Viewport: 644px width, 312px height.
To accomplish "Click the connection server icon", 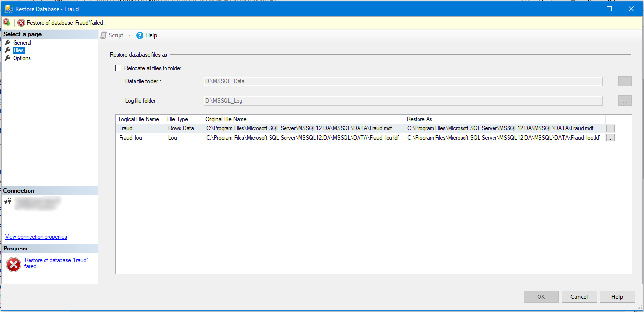I will pyautogui.click(x=7, y=202).
